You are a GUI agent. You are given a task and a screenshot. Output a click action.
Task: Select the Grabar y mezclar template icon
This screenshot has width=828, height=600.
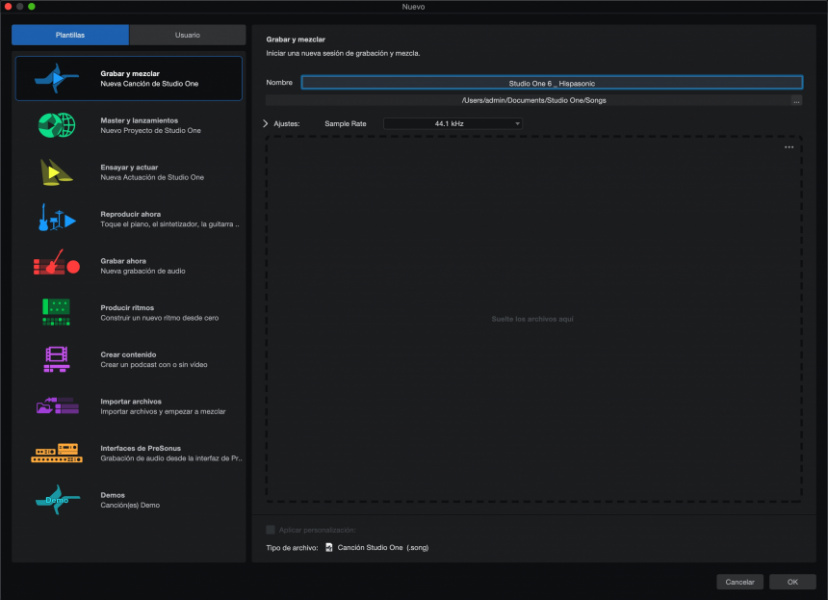click(57, 79)
